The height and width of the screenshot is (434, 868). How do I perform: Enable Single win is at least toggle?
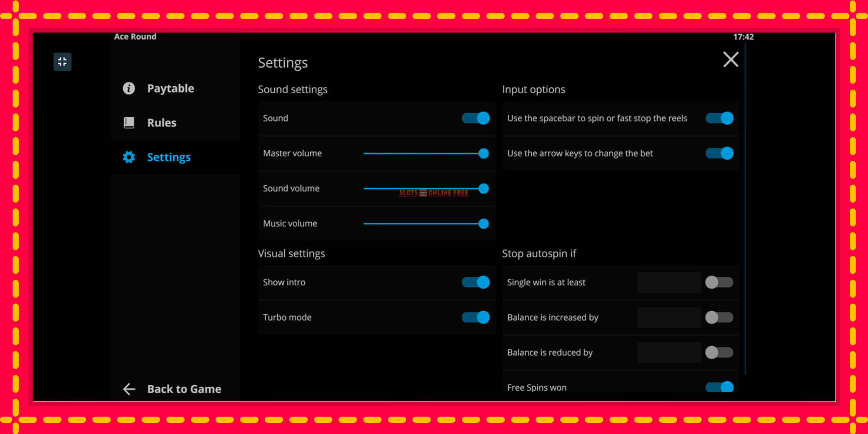point(719,282)
